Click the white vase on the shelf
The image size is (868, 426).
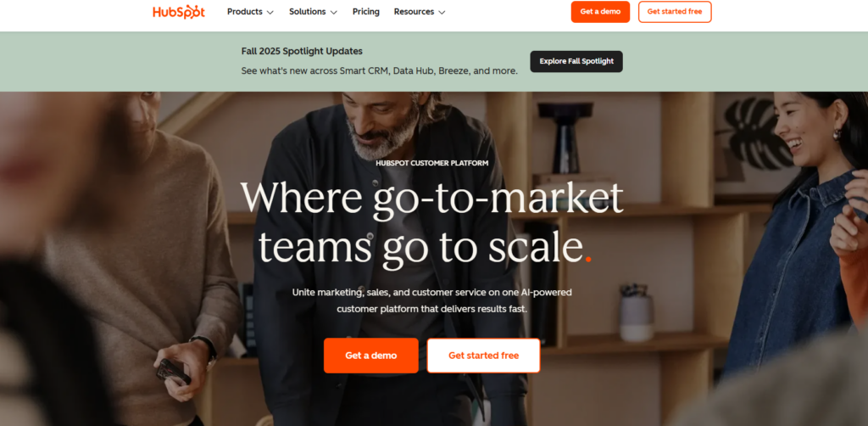[636, 317]
